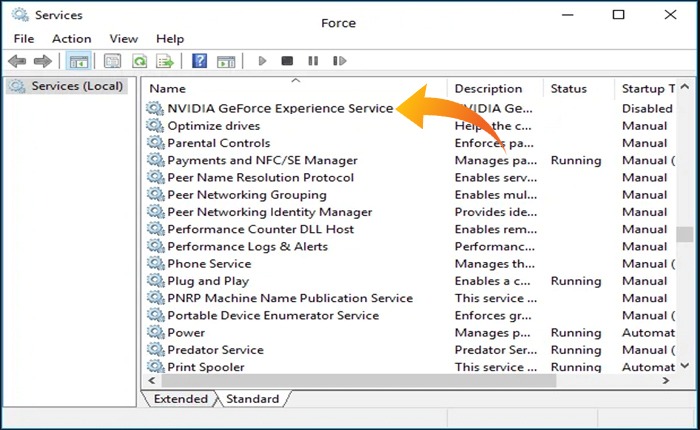
Task: Open the Action menu
Action: 71,38
